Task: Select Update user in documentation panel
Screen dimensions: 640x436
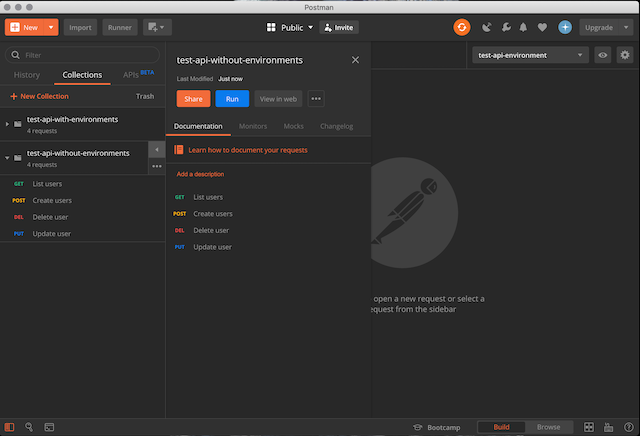Action: click(x=212, y=247)
